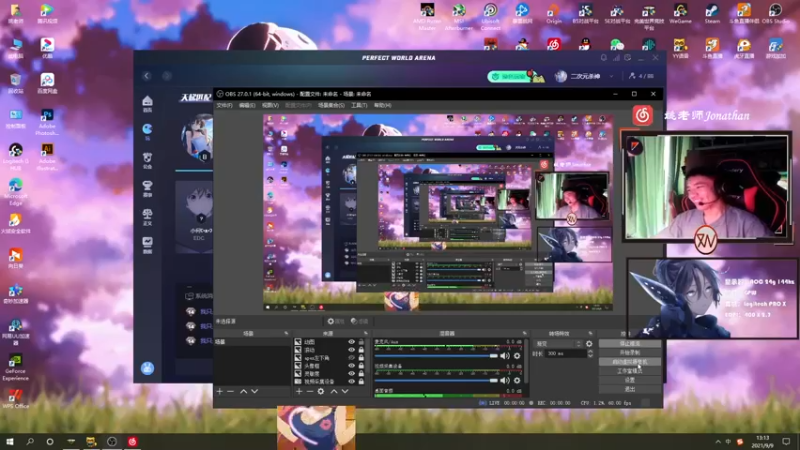Click the 300 ms duration field
Image resolution: width=800 pixels, height=450 pixels.
(565, 353)
